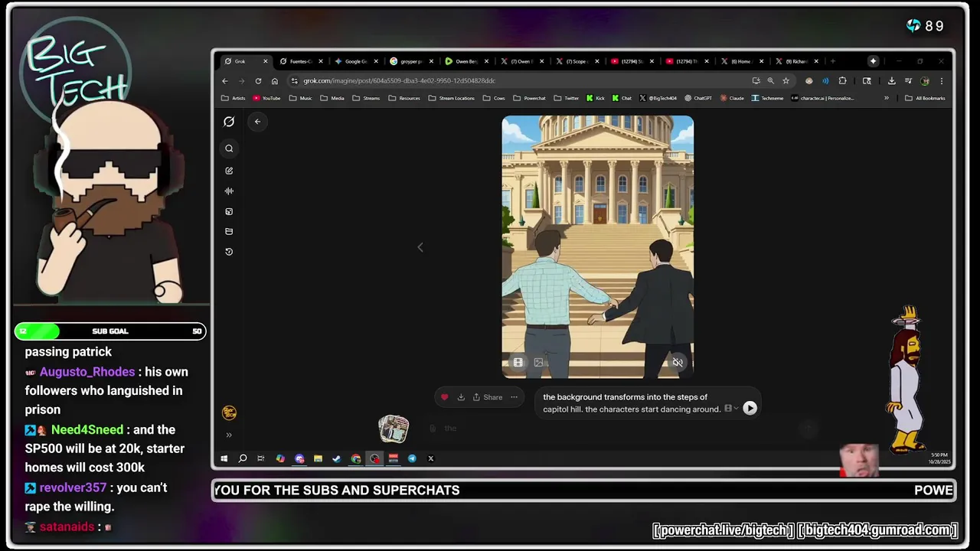This screenshot has height=551, width=980.
Task: Bookmark this page with star icon
Action: 786,81
